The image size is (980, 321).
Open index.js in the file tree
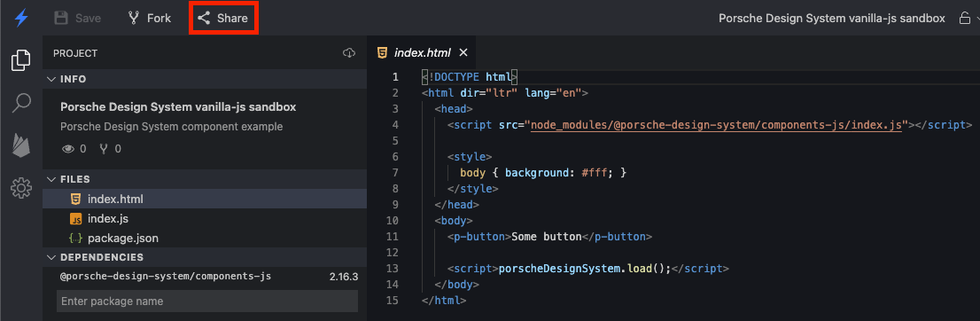[205, 219]
